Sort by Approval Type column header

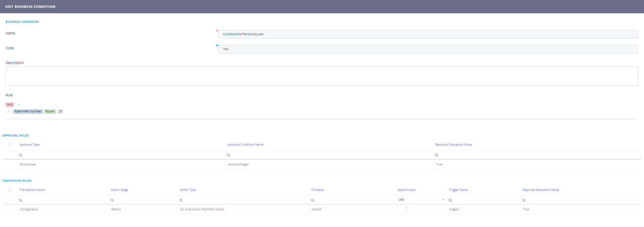[x=29, y=145]
